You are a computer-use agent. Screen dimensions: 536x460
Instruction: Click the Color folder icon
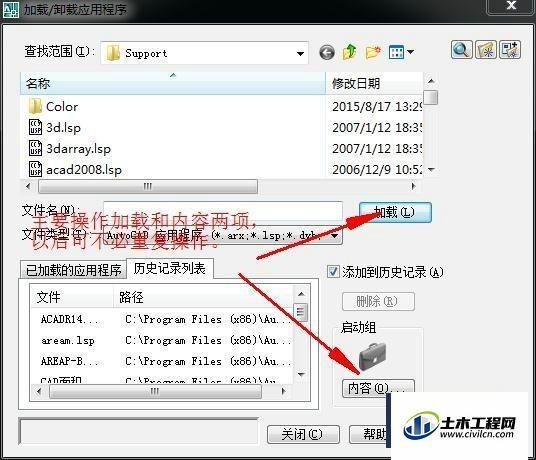(35, 106)
